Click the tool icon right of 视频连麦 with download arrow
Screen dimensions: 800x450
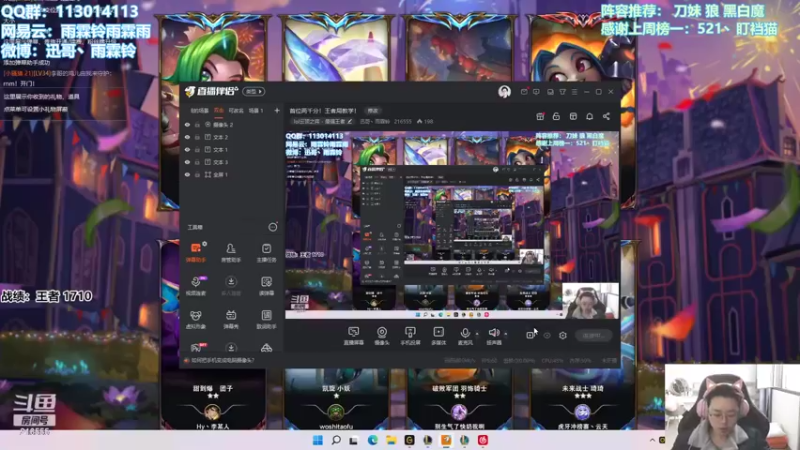coord(231,286)
